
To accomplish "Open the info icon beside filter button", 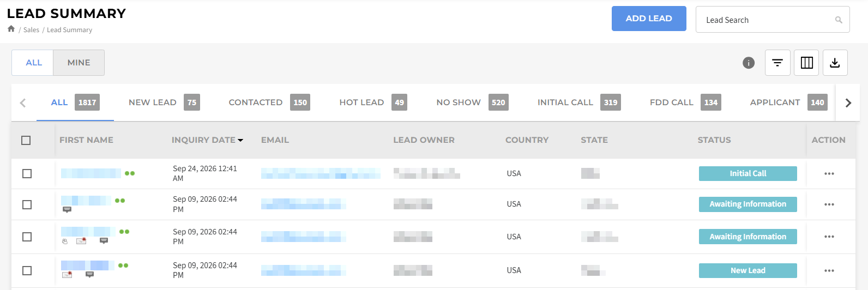I will (x=749, y=63).
